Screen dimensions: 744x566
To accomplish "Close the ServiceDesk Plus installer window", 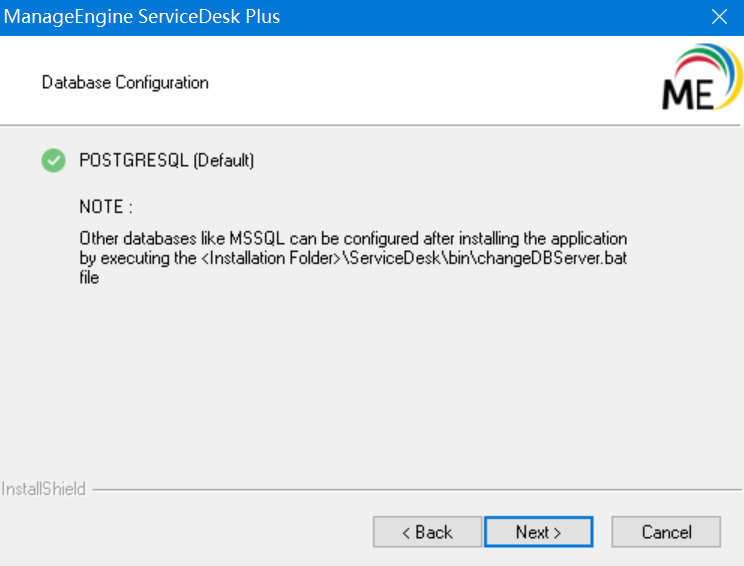I will [x=719, y=17].
